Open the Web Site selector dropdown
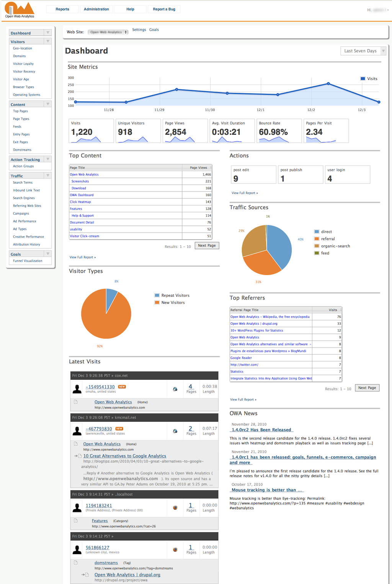This screenshot has width=392, height=584. click(x=107, y=32)
